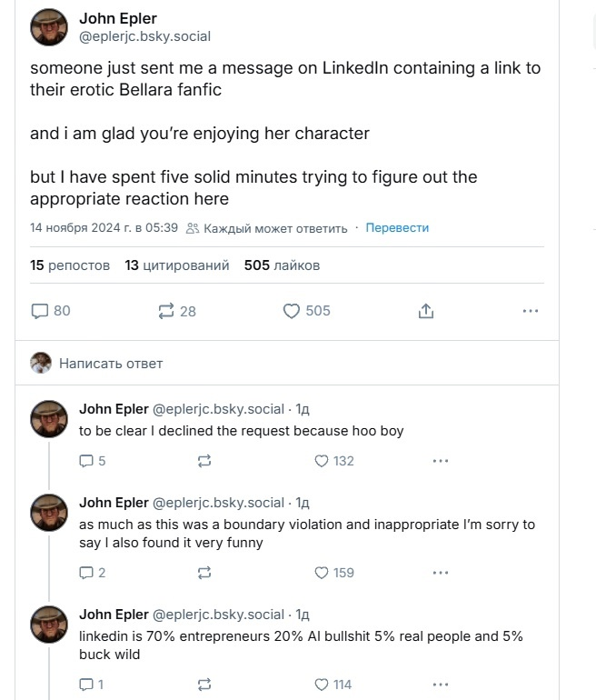Click the 'Перевести' translate link
596x700 pixels.
pos(397,228)
